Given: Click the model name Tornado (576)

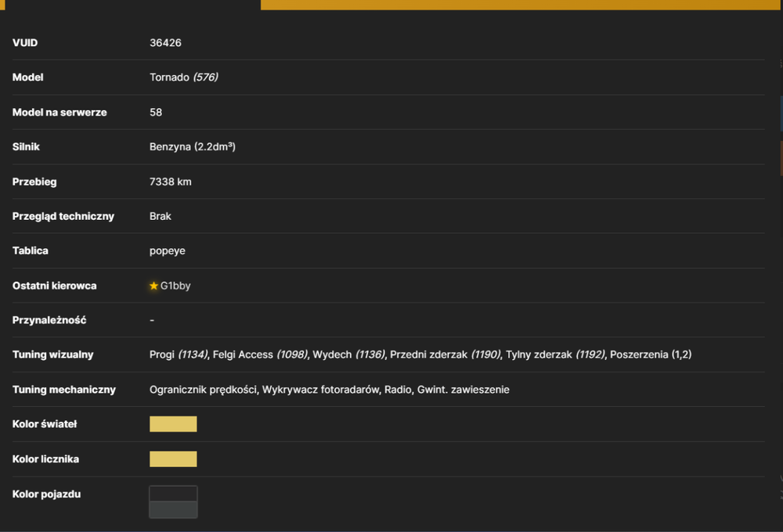Looking at the screenshot, I should pos(184,77).
